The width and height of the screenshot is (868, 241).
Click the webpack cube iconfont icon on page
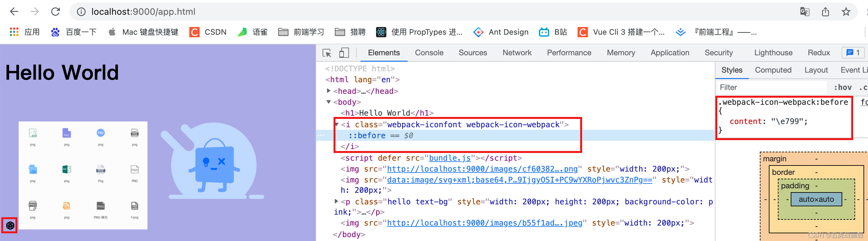coord(10,226)
